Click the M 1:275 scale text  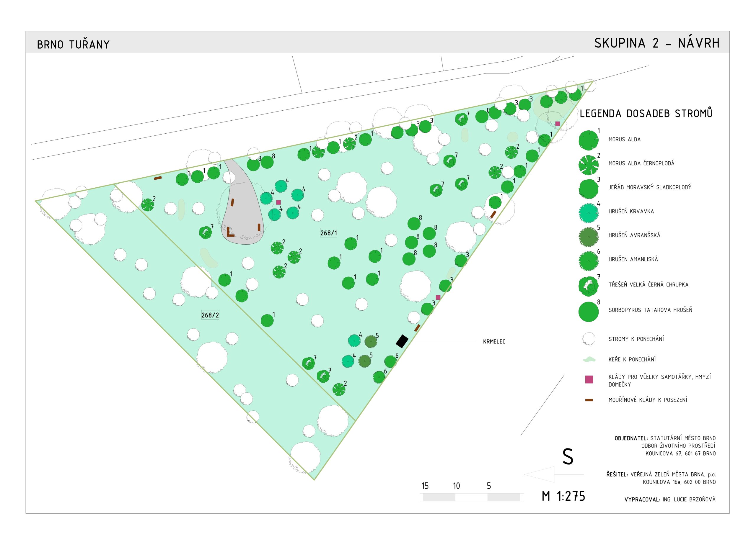coord(563,496)
